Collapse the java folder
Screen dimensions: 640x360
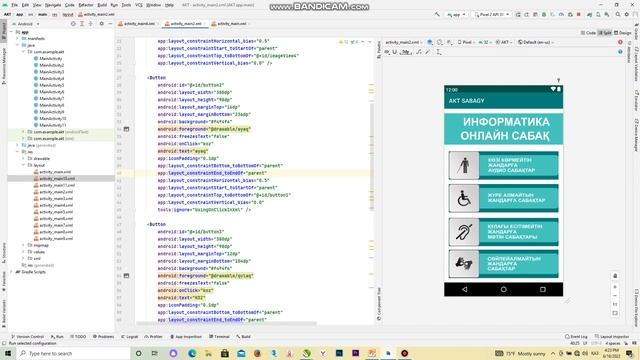[x=17, y=45]
